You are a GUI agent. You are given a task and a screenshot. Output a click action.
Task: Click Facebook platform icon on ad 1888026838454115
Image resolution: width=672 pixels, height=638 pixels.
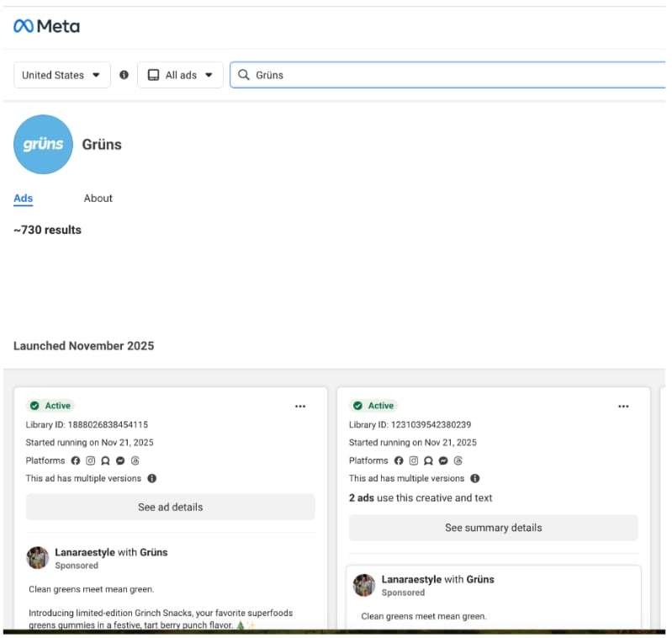76,460
